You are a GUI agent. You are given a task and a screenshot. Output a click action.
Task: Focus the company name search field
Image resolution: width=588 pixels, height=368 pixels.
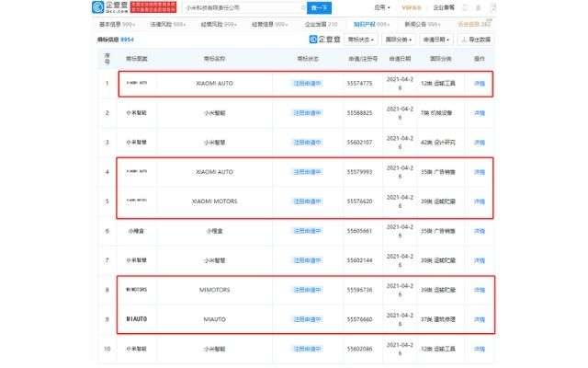coord(243,7)
